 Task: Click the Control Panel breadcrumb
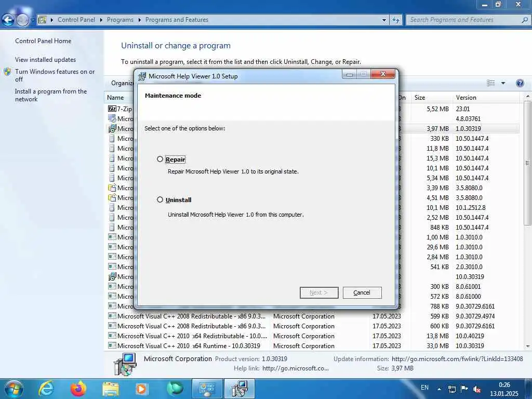tap(76, 20)
